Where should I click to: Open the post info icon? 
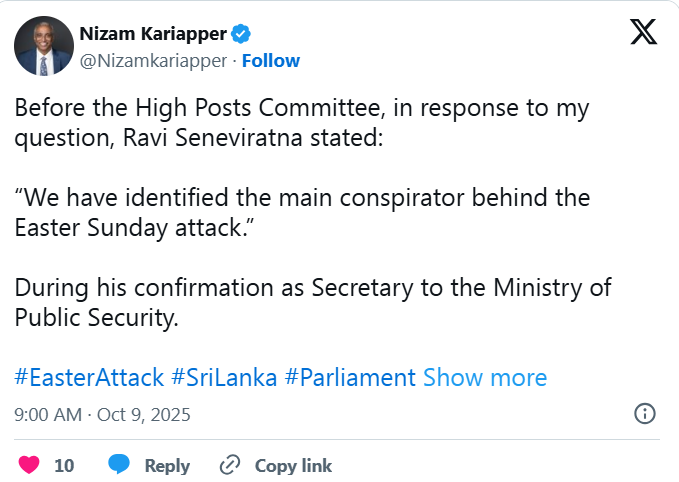645,413
